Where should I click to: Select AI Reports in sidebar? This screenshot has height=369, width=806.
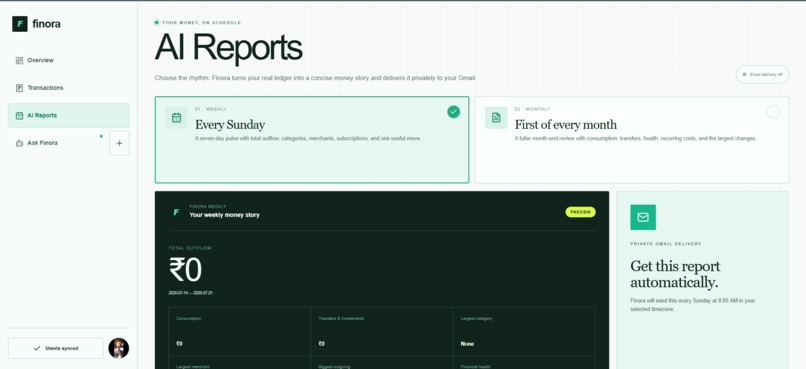pos(68,115)
